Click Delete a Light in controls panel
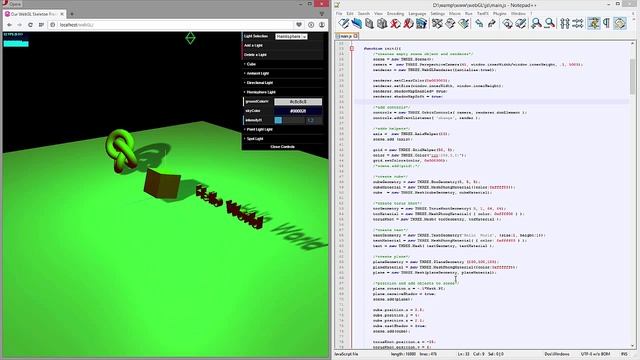 [283, 55]
